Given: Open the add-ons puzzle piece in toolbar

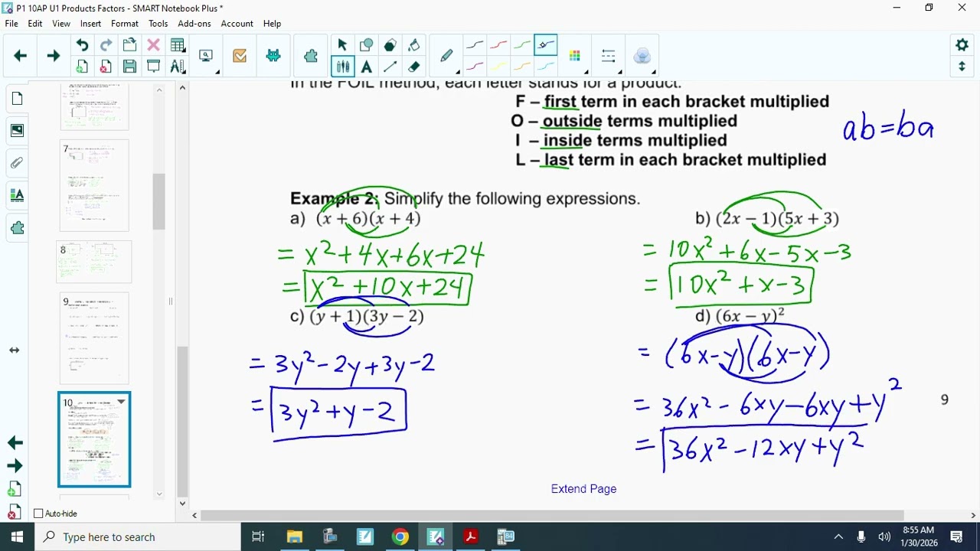Looking at the screenshot, I should (311, 56).
